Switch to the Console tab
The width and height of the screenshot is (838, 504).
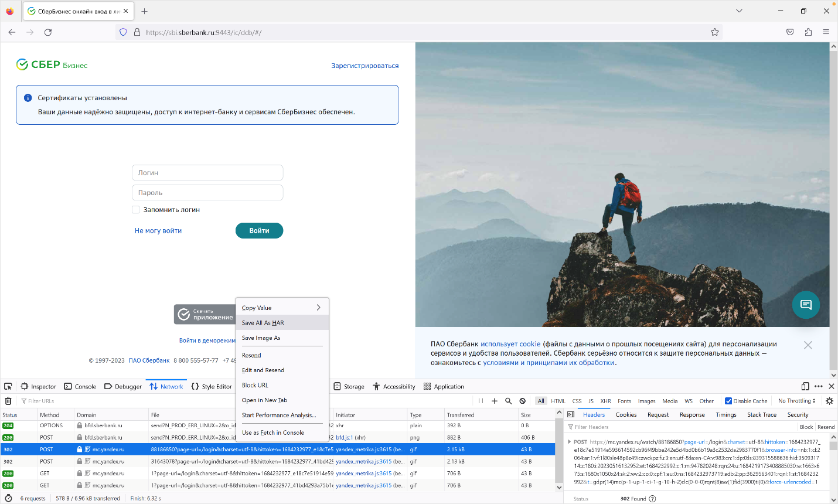[80, 386]
